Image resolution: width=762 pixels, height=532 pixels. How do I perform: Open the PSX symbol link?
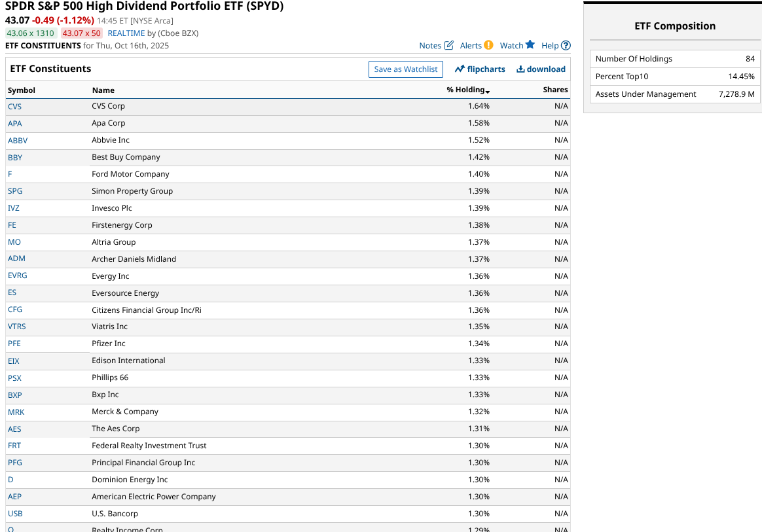tap(14, 378)
